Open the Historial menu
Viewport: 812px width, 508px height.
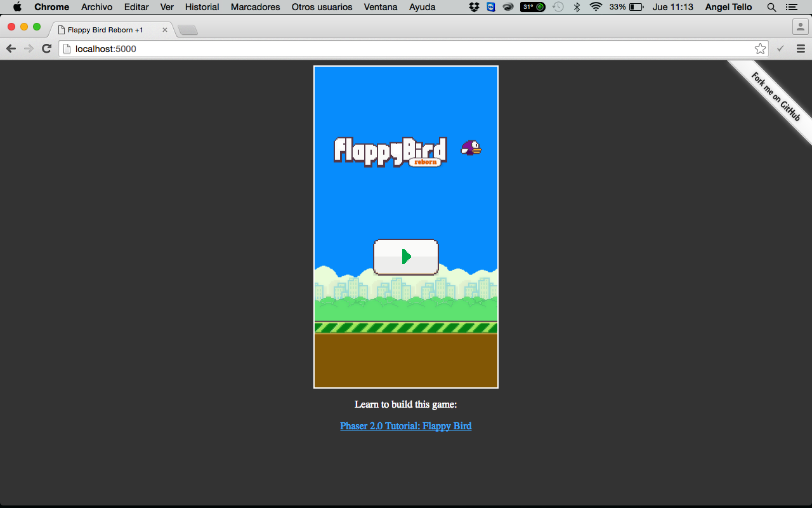pos(202,7)
